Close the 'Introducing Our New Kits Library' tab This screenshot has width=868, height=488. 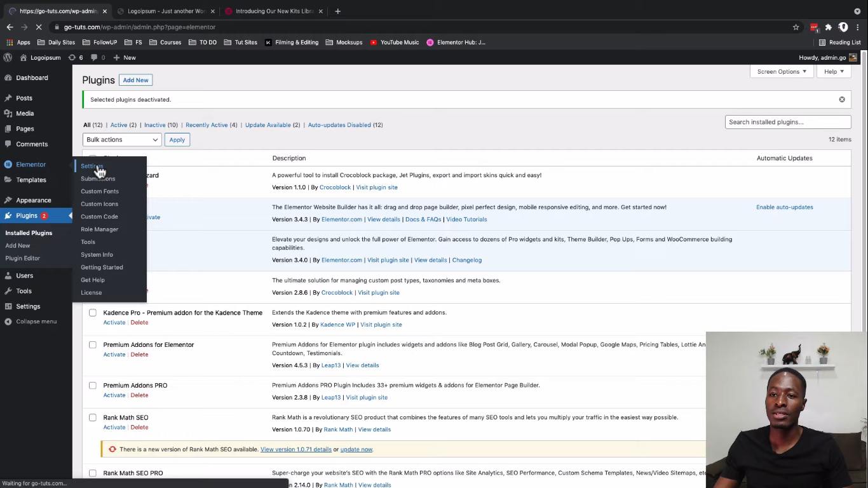pyautogui.click(x=320, y=11)
